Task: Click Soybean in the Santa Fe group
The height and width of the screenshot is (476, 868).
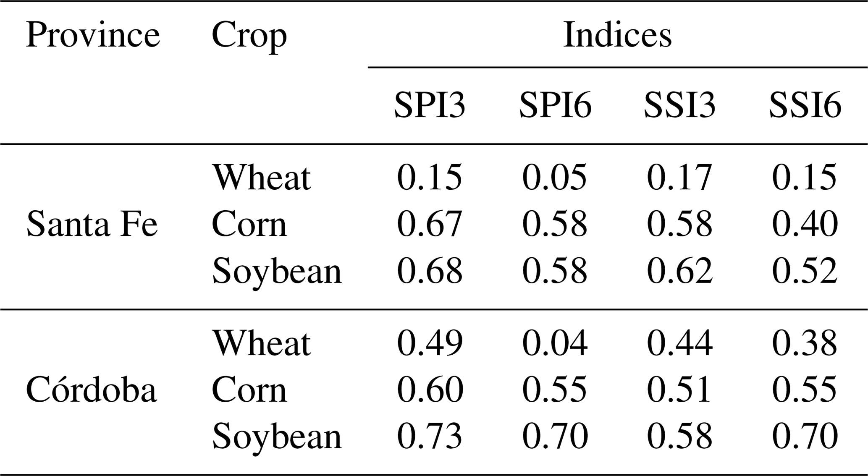Action: point(277,271)
